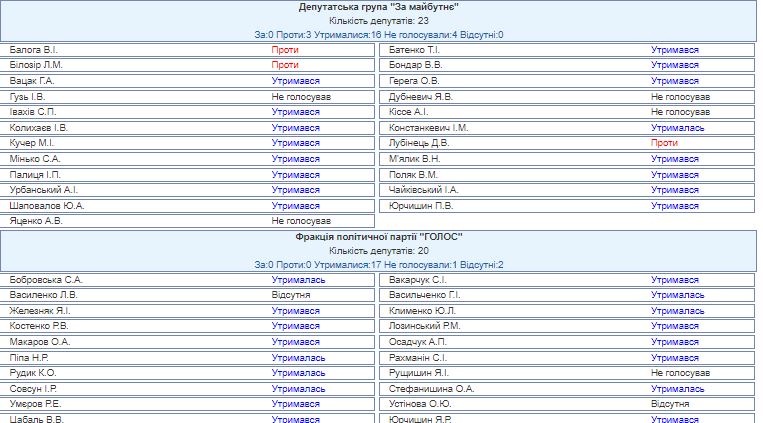
Task: Select Не голосував next to Гузь І.В.
Action: (x=301, y=97)
